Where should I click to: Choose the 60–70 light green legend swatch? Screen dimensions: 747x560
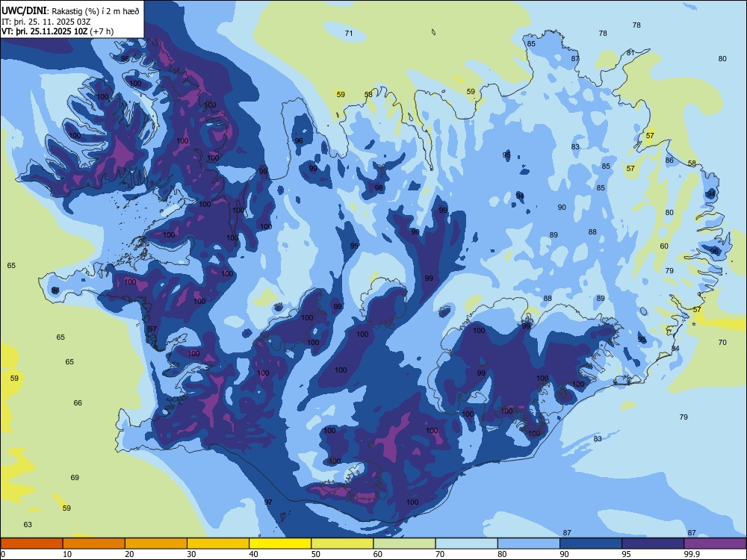[404, 544]
